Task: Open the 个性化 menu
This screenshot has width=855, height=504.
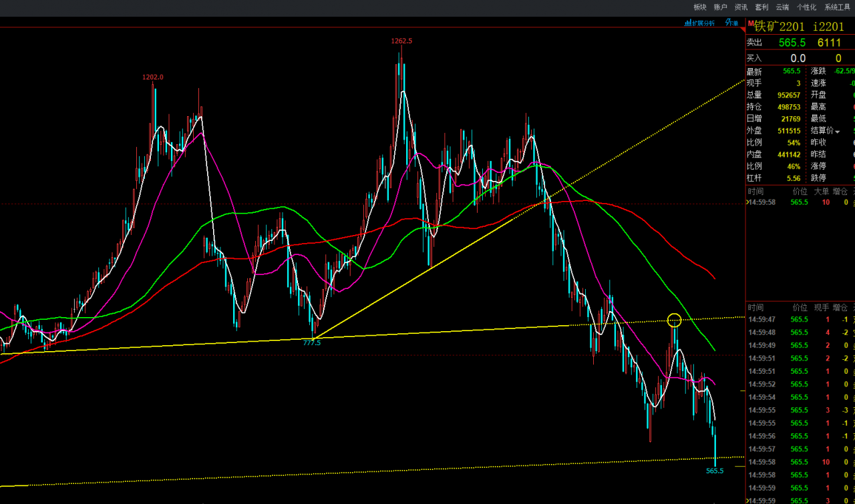Action: 806,7
